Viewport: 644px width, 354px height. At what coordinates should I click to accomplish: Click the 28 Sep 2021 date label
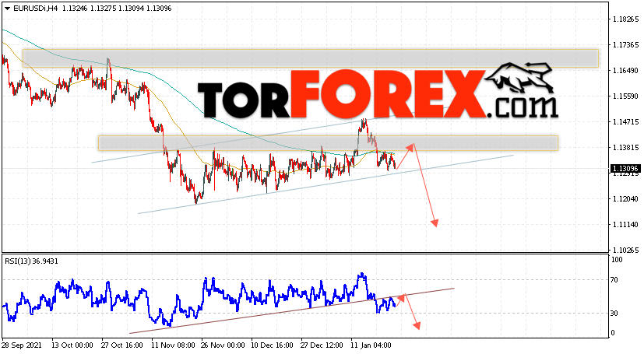click(x=22, y=345)
